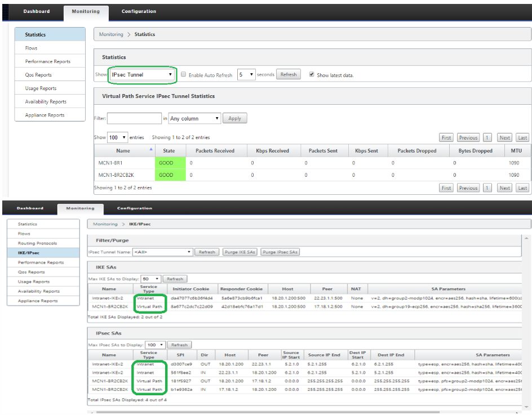Click the Monitoring breadcrumb link in Statistics
This screenshot has width=532, height=415.
111,34
